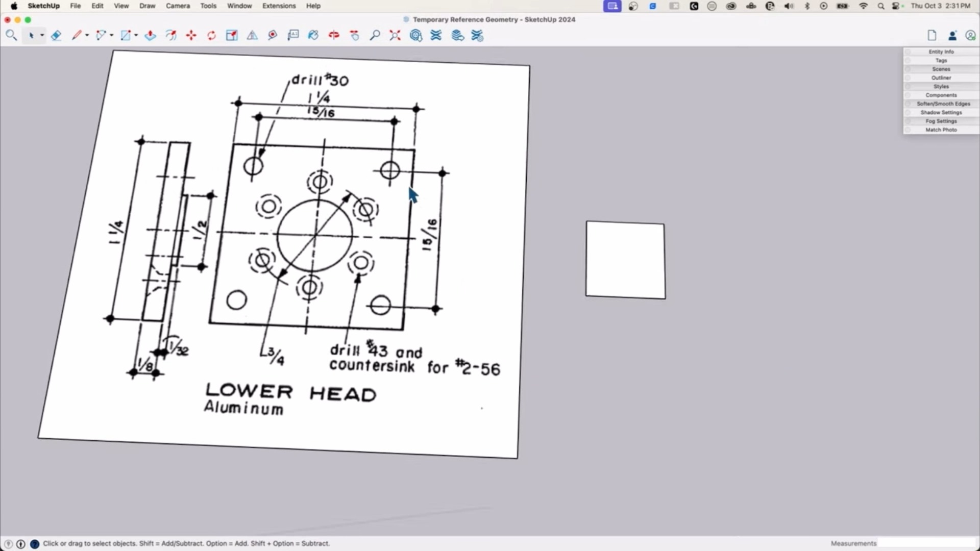Choose the Pan hand tool
The width and height of the screenshot is (980, 551).
pos(354,35)
